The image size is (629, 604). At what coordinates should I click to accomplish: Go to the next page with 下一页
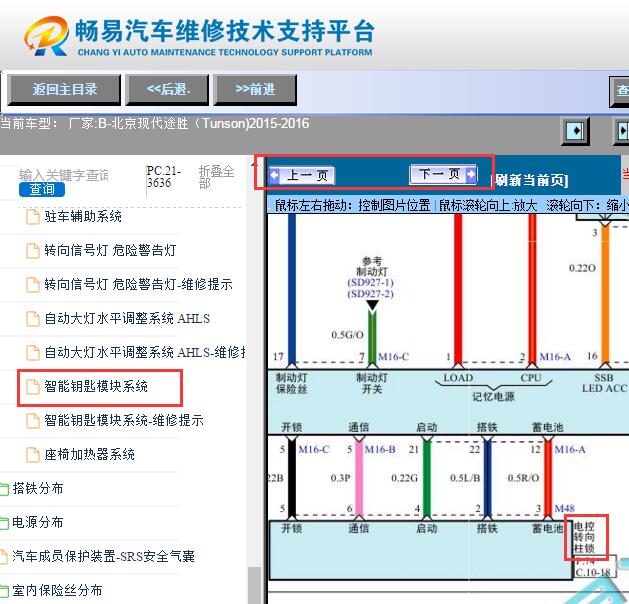pos(444,174)
